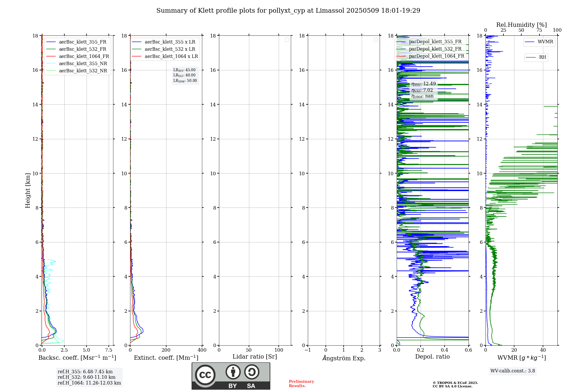Screen dimensions: 577x392
Task: Click the 'Ångström Exp.' axis label
Action: click(x=344, y=358)
